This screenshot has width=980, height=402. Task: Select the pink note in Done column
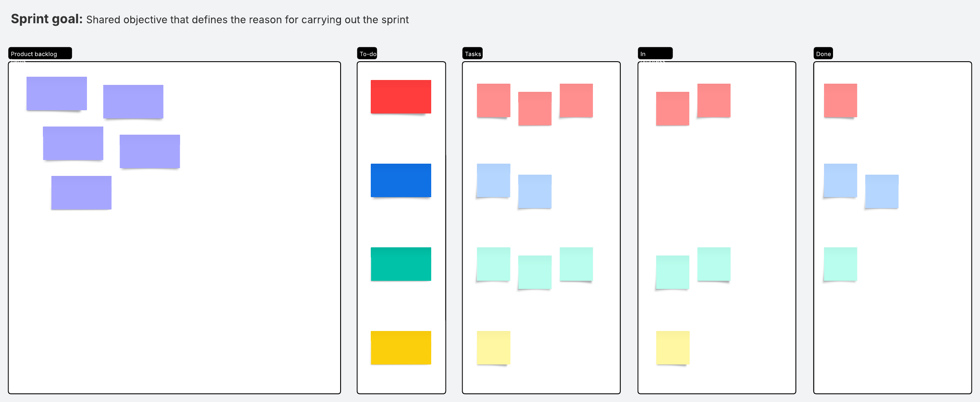click(840, 100)
